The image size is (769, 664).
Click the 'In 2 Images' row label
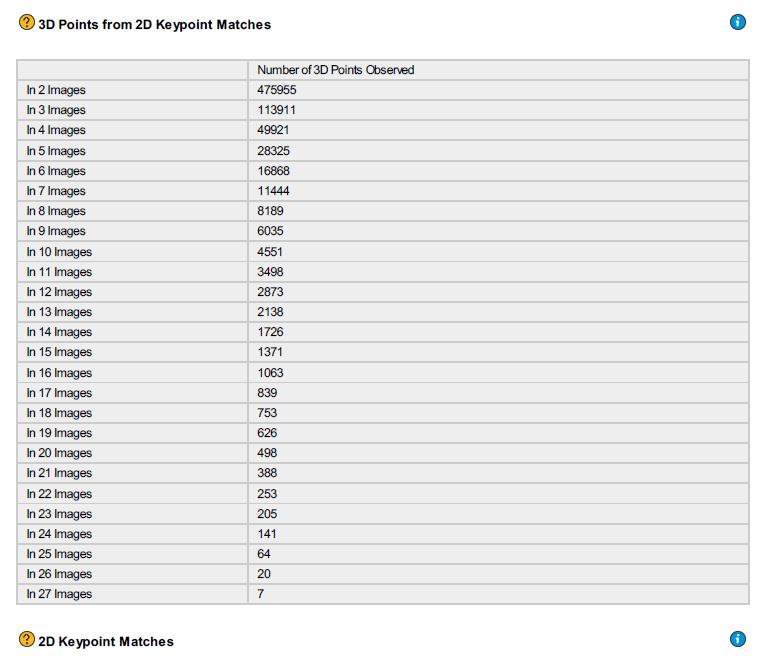pos(56,90)
